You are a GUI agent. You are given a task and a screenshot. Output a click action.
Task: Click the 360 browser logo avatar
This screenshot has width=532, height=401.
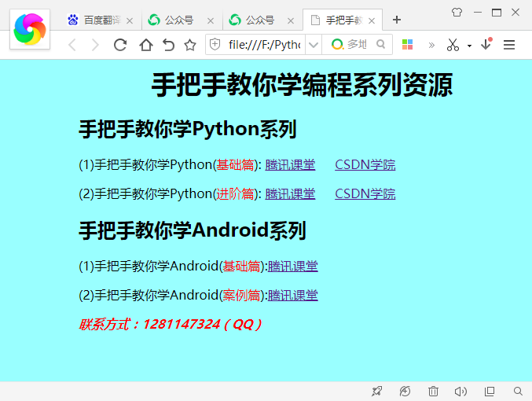[30, 29]
